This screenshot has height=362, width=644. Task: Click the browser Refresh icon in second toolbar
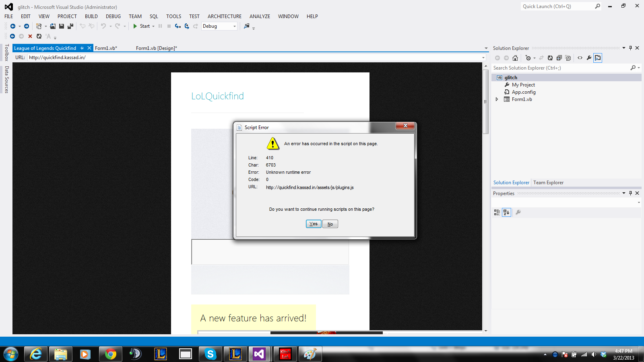[x=39, y=36]
